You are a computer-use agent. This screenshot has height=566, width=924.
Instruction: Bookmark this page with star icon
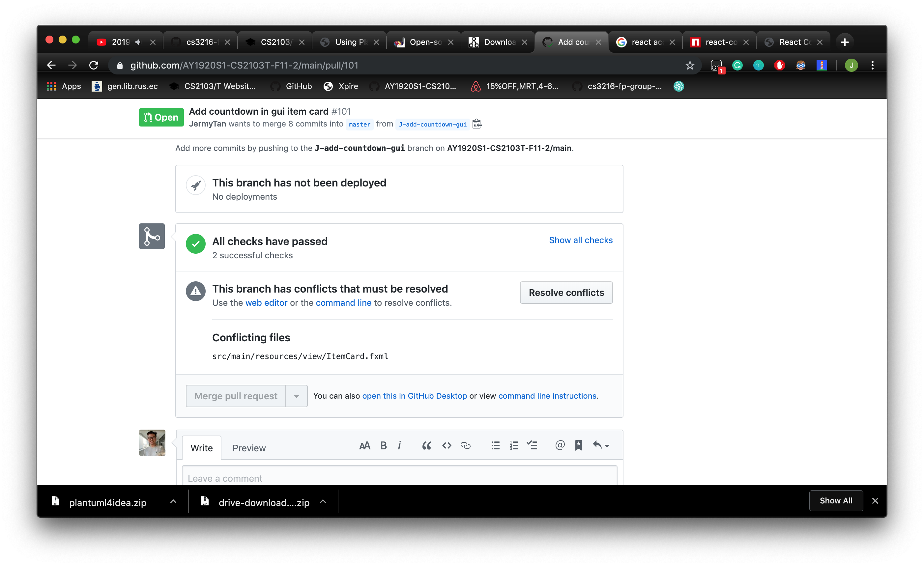click(x=690, y=65)
